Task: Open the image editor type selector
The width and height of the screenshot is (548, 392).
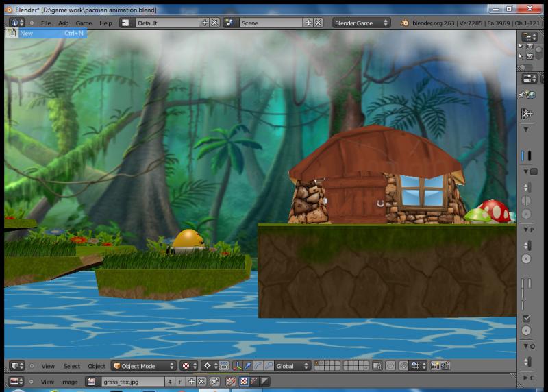Action: tap(16, 381)
